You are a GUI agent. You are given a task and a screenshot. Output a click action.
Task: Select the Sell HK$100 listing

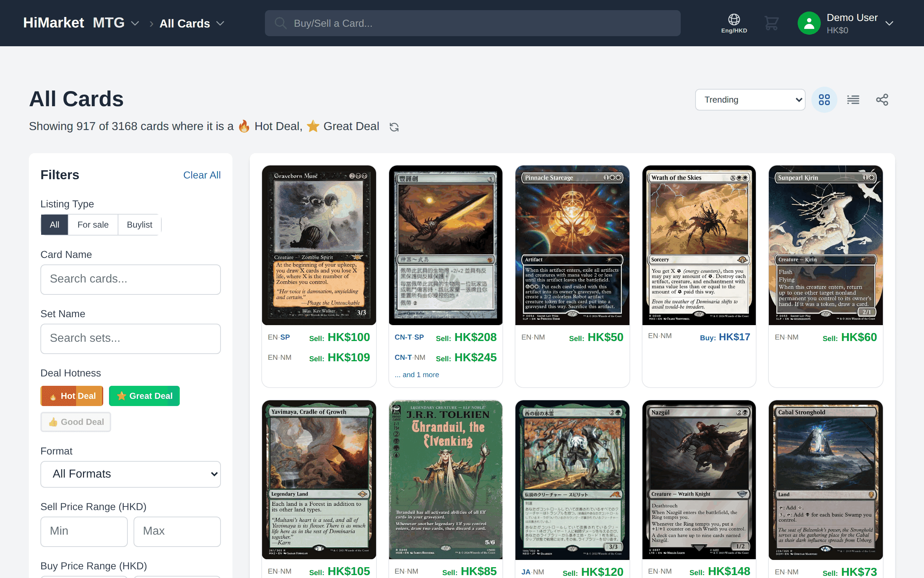(319, 337)
